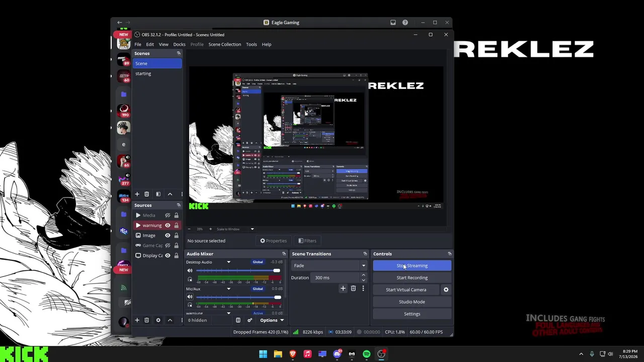Add a new scene in Scenes dock
The width and height of the screenshot is (644, 362).
click(x=137, y=194)
